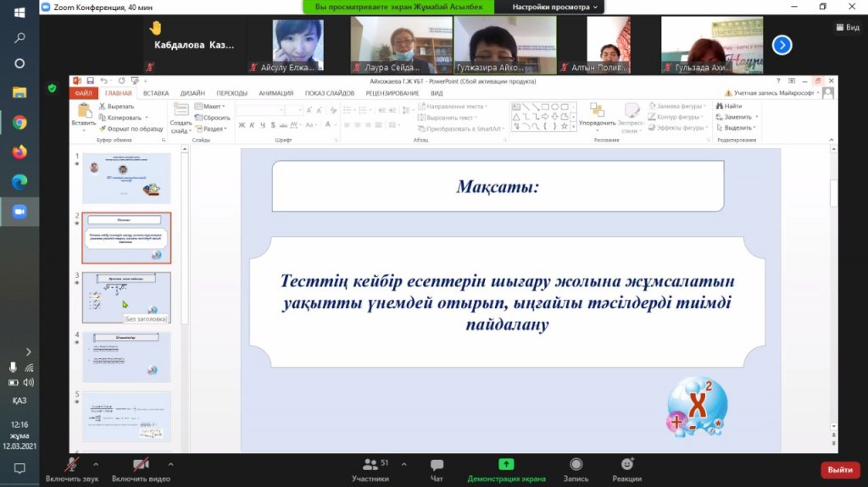868x487 pixels.
Task: Click the slide panel vertical scrollbar
Action: click(x=185, y=254)
